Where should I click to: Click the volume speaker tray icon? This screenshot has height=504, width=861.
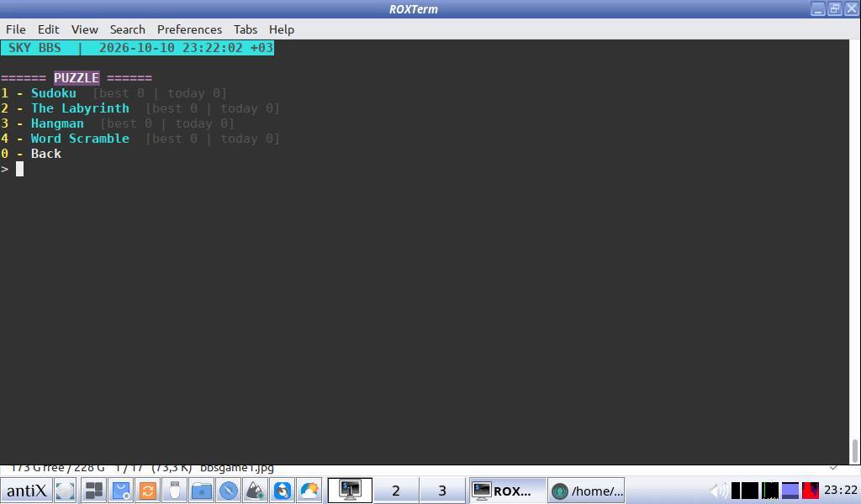[x=718, y=491]
